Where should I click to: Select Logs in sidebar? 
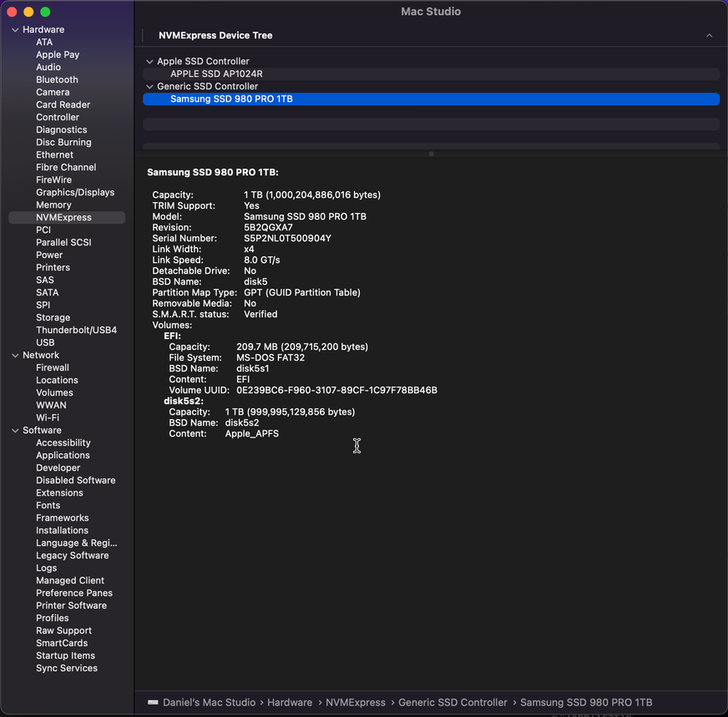47,568
